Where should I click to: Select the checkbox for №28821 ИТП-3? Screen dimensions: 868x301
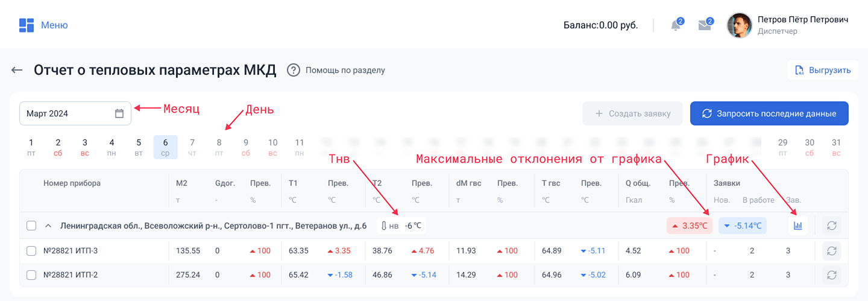click(x=31, y=251)
